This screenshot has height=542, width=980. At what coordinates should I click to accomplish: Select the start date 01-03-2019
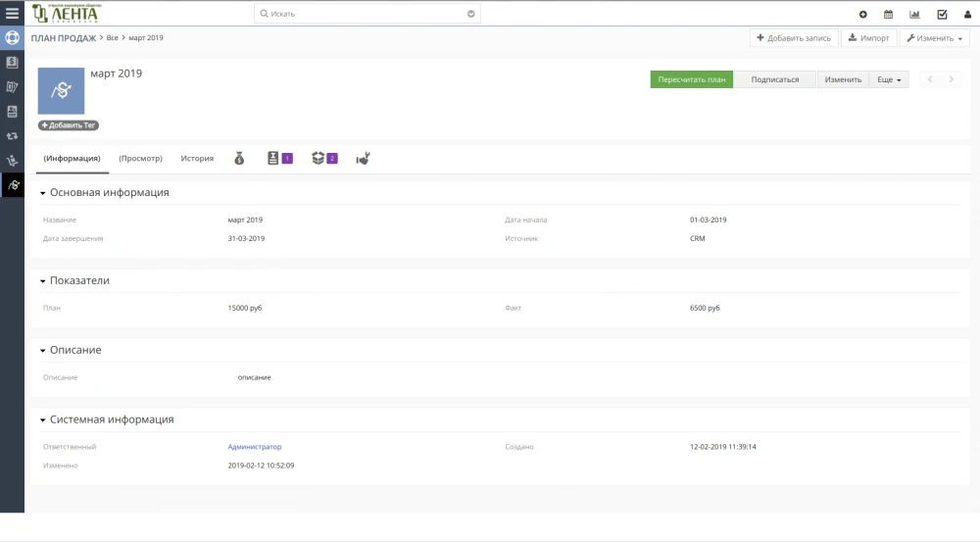coord(709,221)
